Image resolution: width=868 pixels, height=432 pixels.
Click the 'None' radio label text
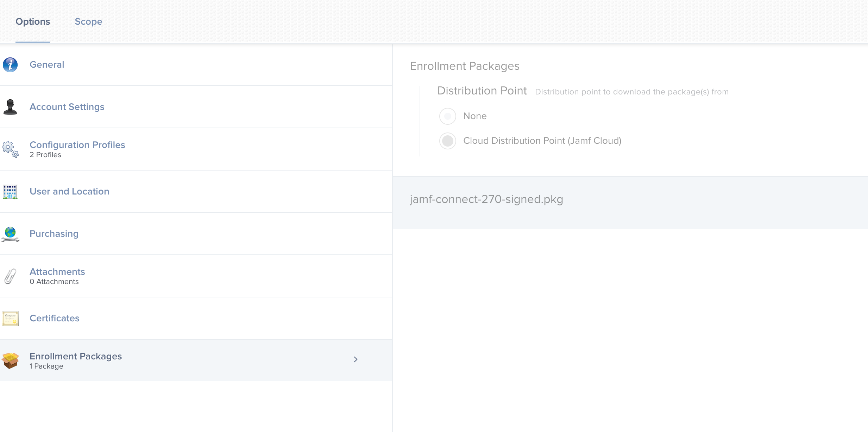[475, 116]
